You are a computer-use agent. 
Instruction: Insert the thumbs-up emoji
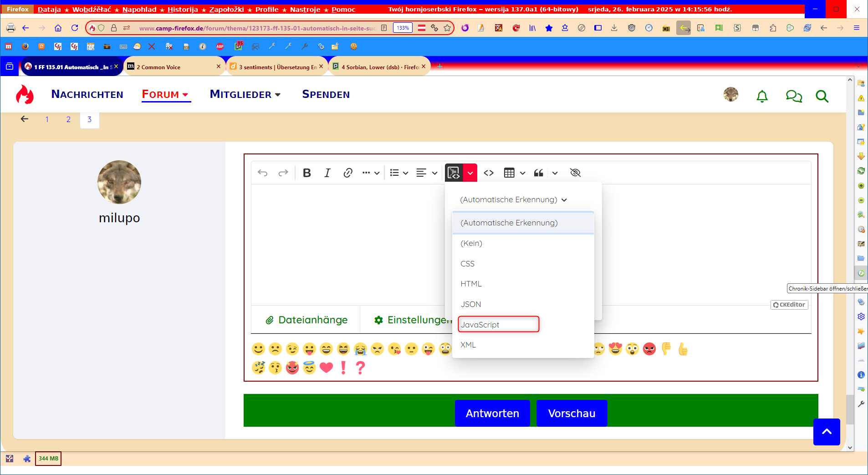click(x=683, y=349)
